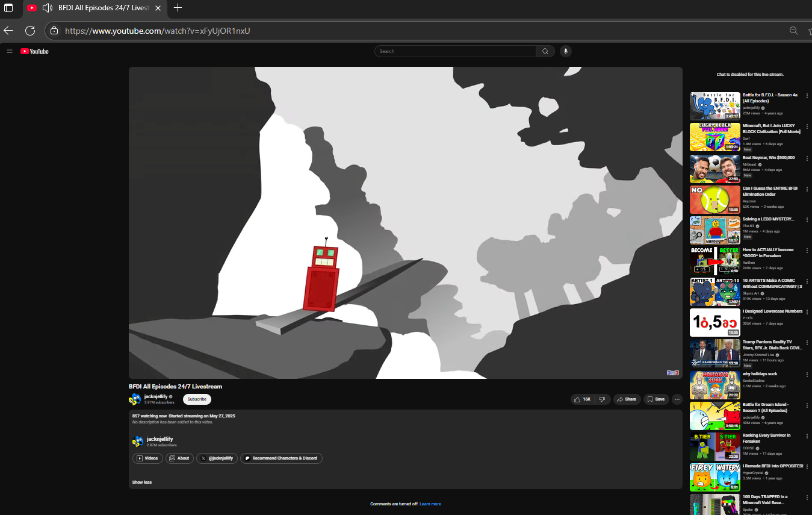This screenshot has height=515, width=812.
Task: Open options for Minecraft LUCKY BLOCK video
Action: (x=807, y=126)
